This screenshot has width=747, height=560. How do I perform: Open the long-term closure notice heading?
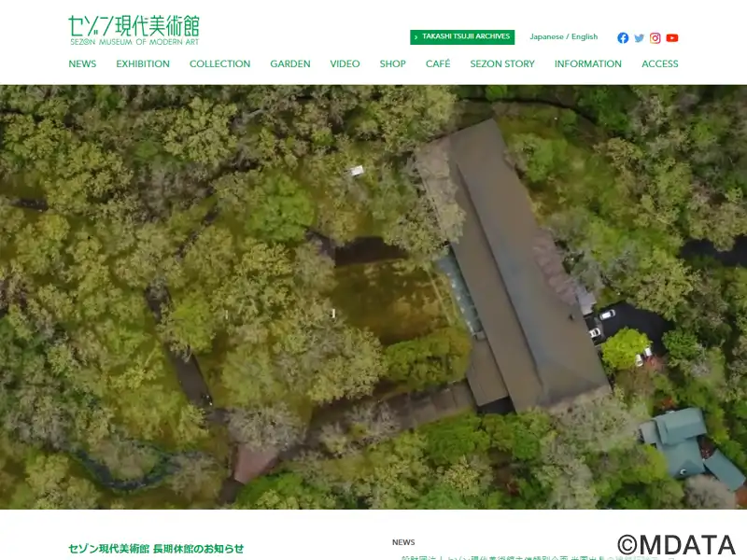[156, 549]
